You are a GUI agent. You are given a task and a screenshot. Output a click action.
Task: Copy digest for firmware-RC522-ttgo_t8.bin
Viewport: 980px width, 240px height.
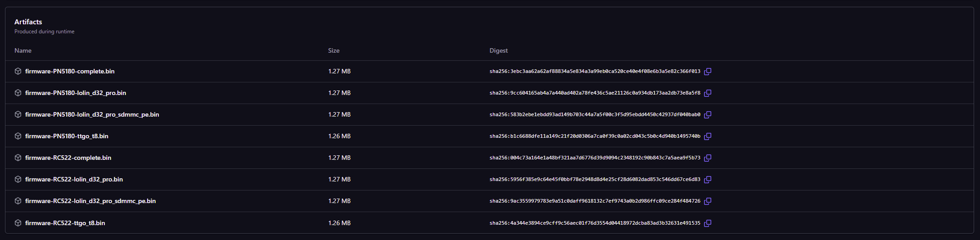[708, 223]
